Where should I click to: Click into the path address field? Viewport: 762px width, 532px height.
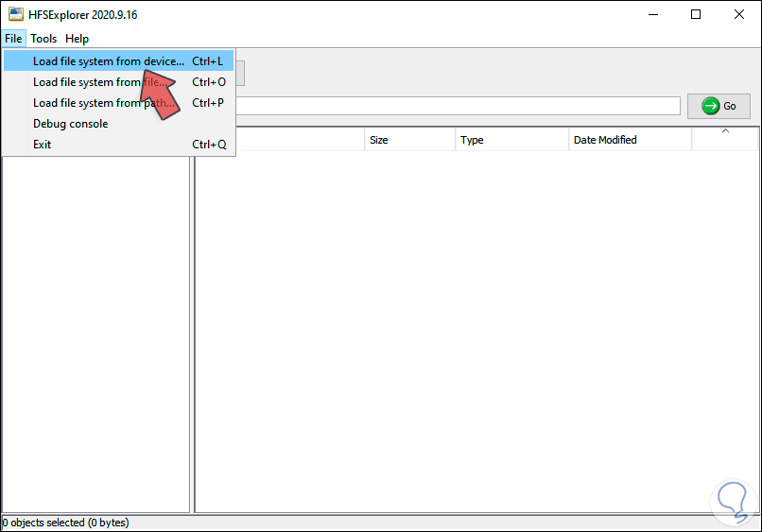click(x=458, y=106)
